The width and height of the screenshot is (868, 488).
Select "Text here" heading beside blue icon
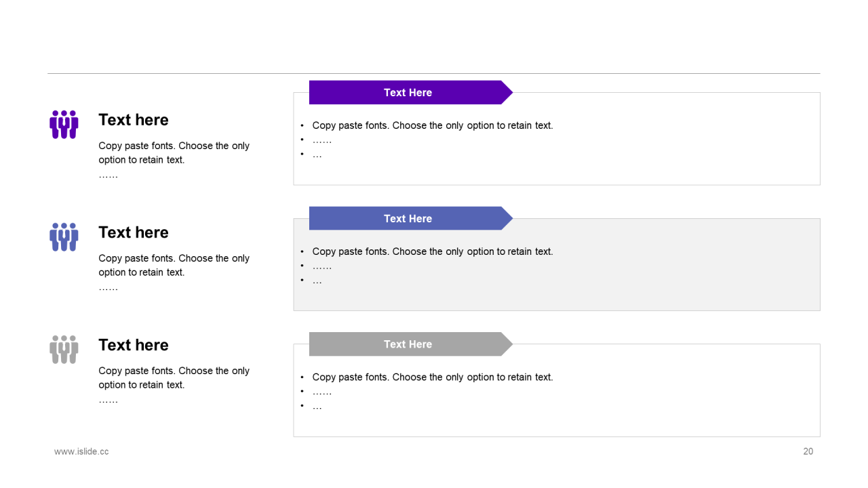[134, 232]
